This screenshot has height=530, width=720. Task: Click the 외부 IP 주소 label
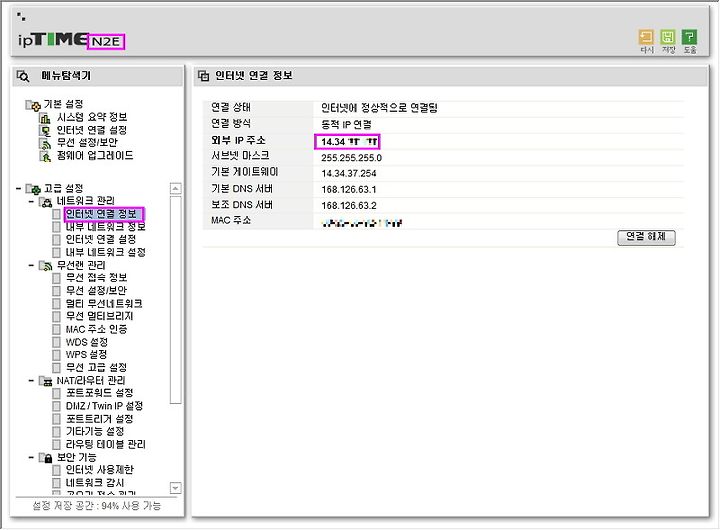[238, 141]
